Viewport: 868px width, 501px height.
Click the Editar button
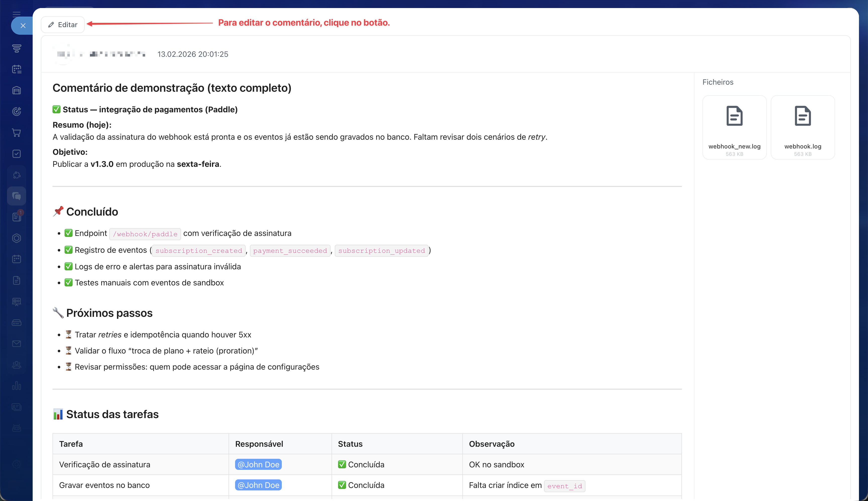tap(63, 25)
